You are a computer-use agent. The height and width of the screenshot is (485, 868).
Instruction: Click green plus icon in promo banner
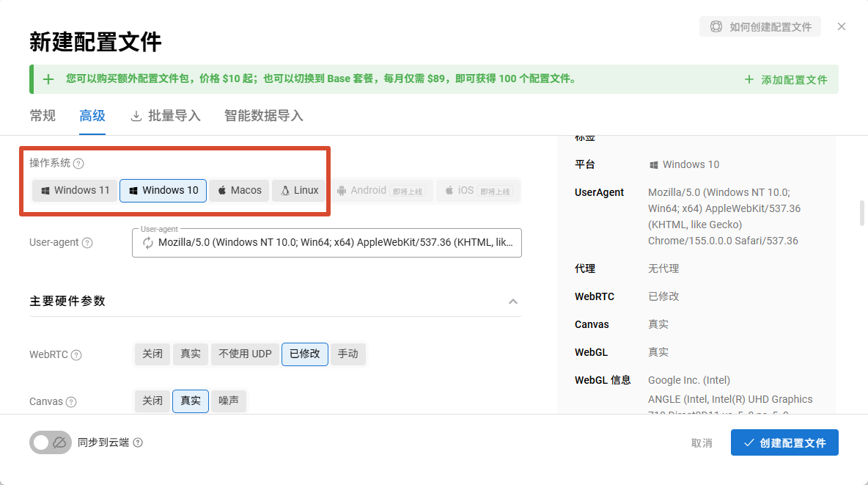(48, 79)
